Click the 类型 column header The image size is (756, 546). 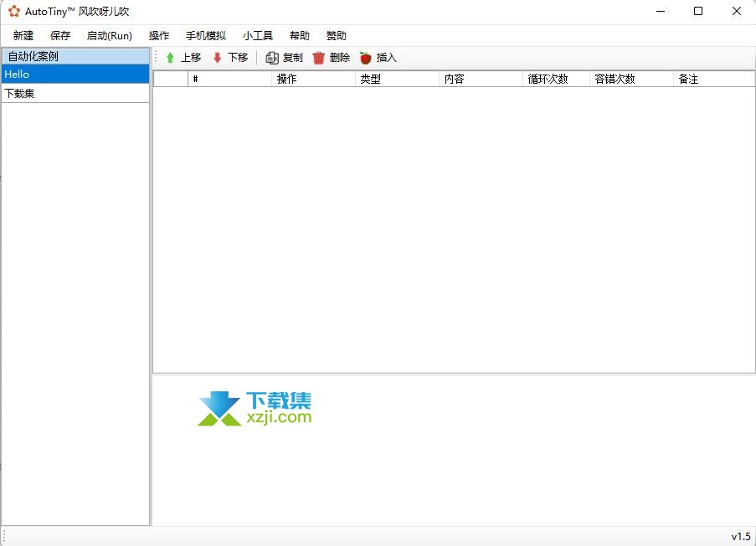point(398,79)
